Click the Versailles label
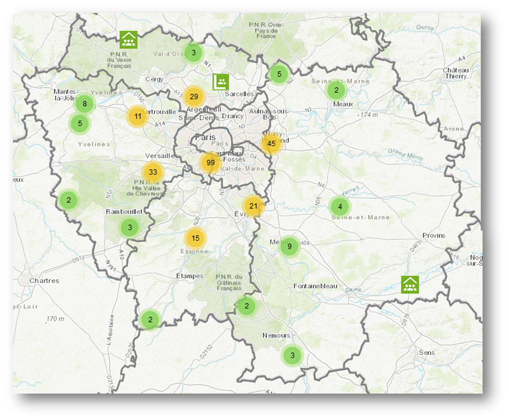This screenshot has width=509, height=420. pyautogui.click(x=161, y=156)
